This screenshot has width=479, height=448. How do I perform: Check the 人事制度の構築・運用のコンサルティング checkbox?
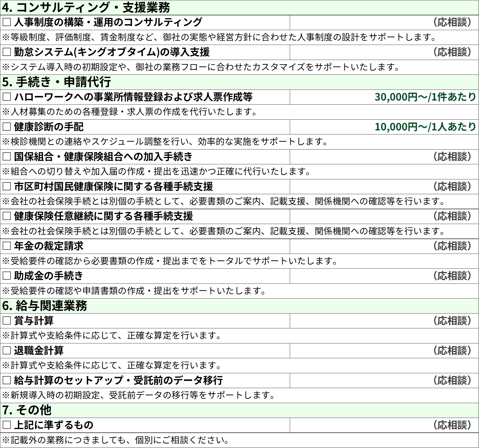[x=7, y=22]
